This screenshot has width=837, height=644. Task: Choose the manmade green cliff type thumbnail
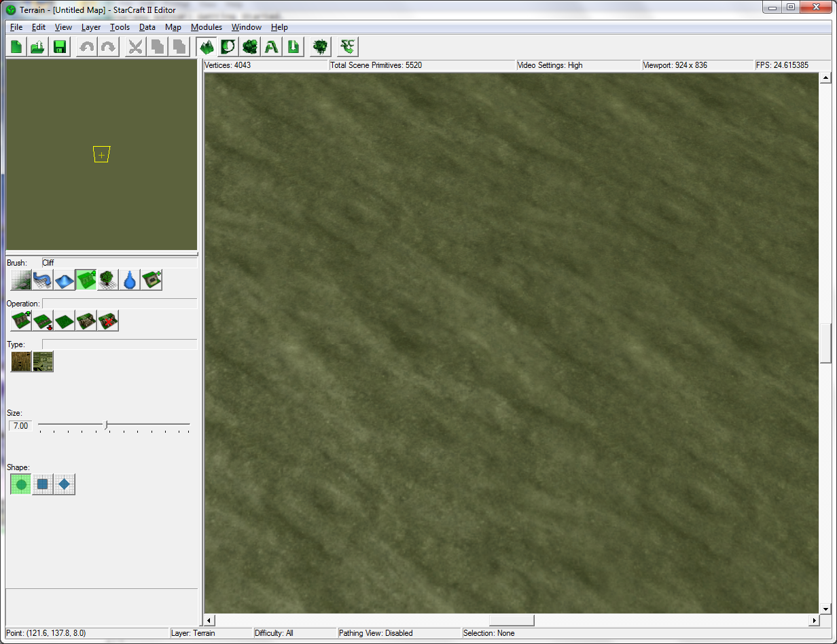click(43, 361)
